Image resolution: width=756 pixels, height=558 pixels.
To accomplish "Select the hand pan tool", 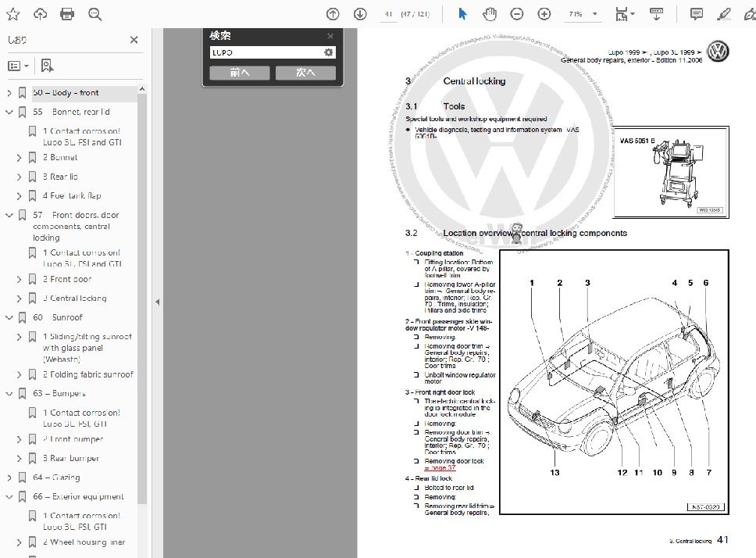I will (490, 14).
